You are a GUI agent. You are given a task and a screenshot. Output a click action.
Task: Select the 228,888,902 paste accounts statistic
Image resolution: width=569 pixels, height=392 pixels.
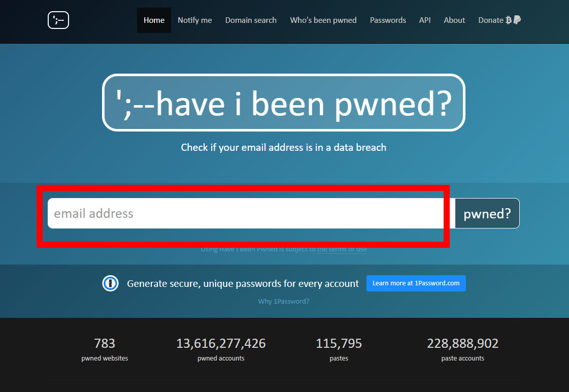point(463,349)
